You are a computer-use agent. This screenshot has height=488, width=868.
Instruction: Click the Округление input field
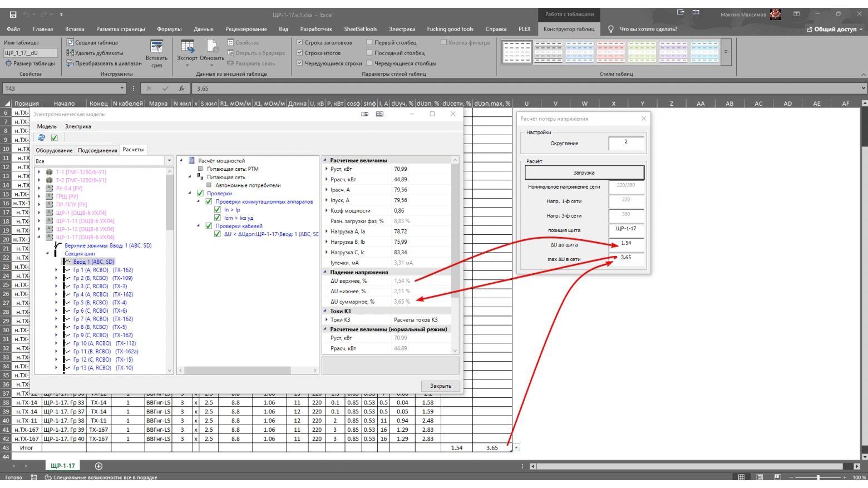tap(627, 143)
